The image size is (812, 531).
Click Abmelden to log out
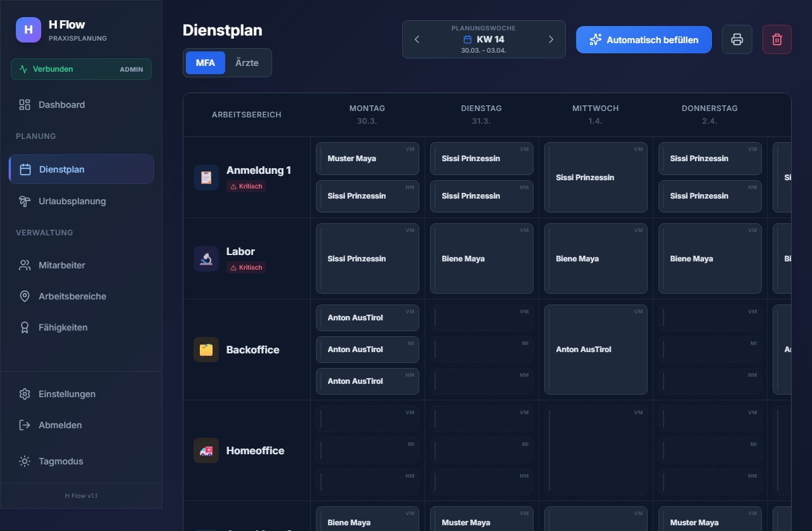(60, 425)
